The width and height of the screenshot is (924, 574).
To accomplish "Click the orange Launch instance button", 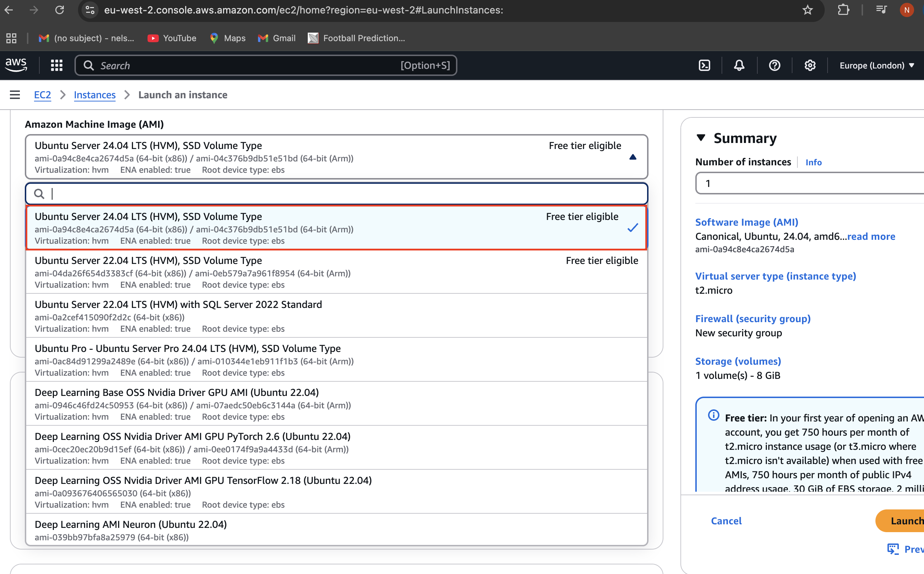I will [900, 521].
